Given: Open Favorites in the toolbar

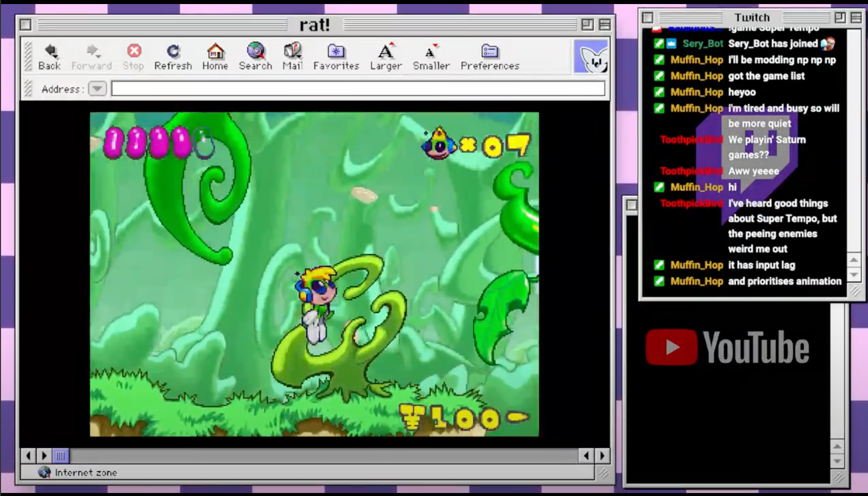Looking at the screenshot, I should tap(336, 57).
